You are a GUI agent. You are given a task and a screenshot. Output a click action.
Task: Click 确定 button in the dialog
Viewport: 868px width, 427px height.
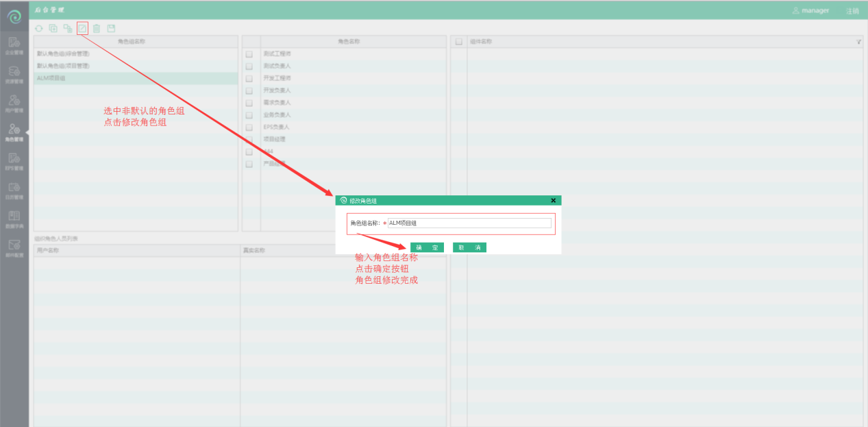(427, 247)
